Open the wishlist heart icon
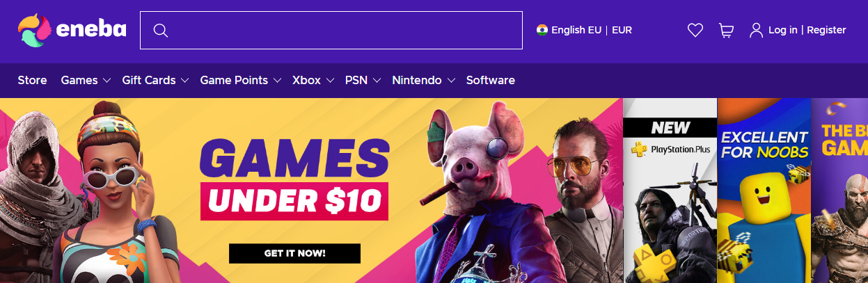868x283 pixels. [x=695, y=31]
